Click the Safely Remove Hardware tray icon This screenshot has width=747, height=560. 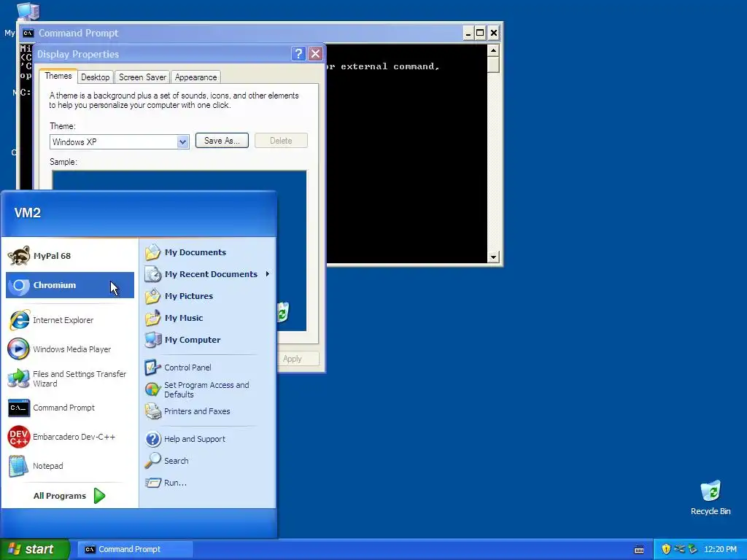693,549
